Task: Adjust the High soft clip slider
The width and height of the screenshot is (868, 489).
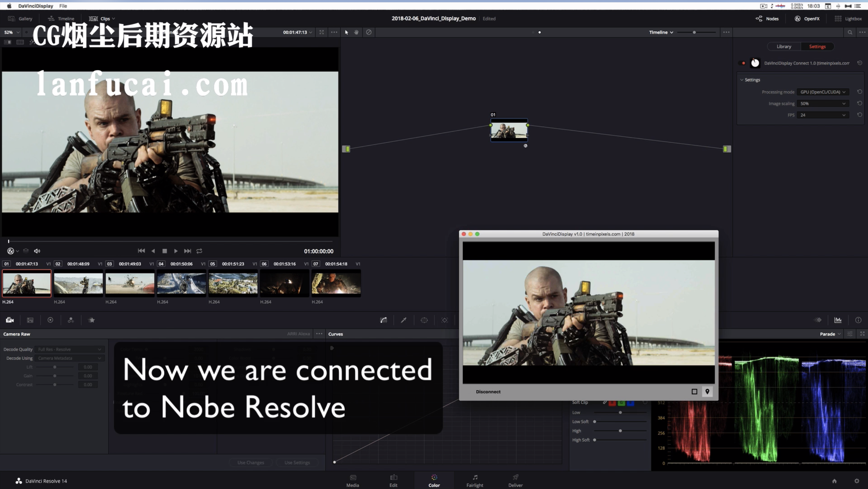Action: [620, 431]
